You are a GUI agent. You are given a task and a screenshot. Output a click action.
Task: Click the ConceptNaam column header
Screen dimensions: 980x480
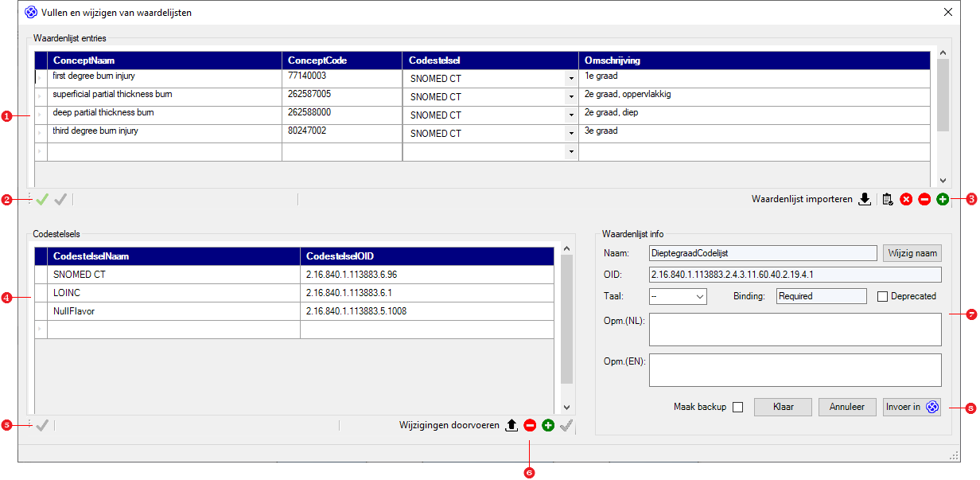pos(165,60)
